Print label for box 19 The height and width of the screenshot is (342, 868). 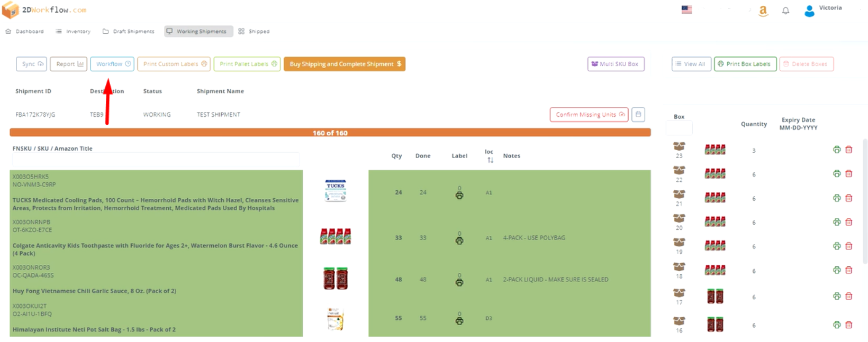[x=837, y=246]
